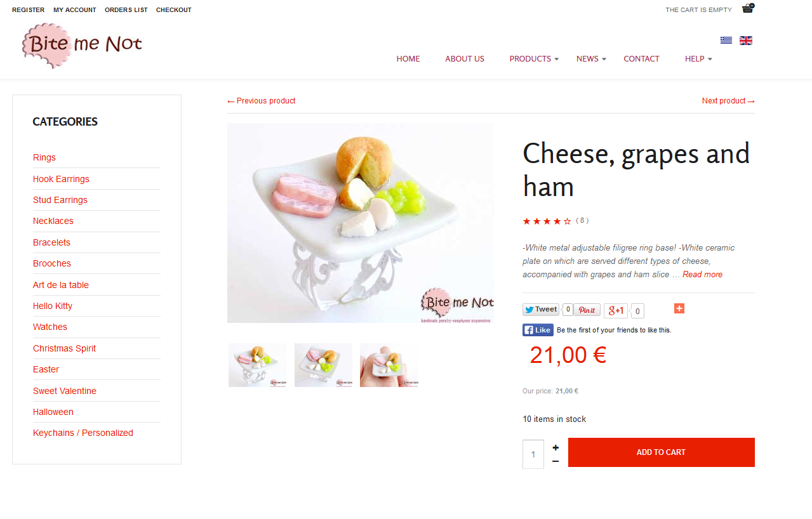Expand the News menu dropdown
The image size is (812, 519).
[x=591, y=59]
